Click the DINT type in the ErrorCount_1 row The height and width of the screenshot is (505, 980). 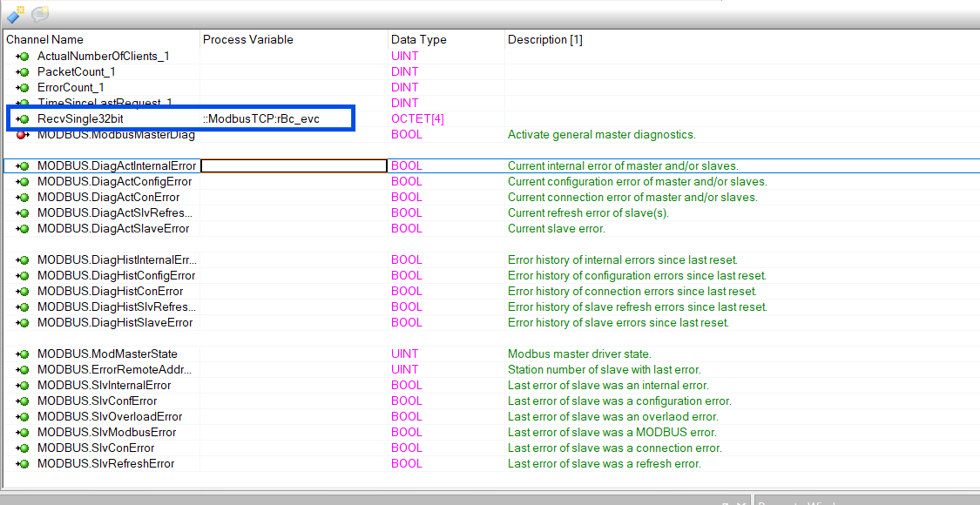405,87
